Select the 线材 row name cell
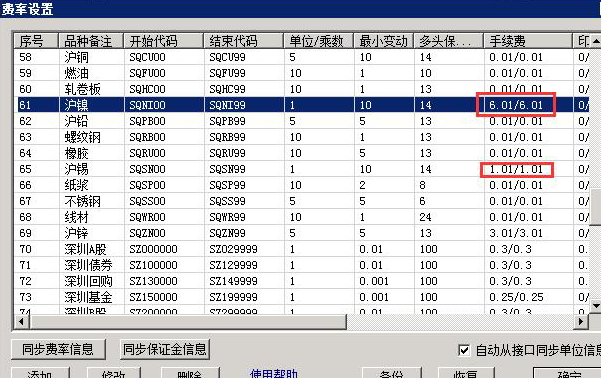Screen dimensions: 601x378 click(x=77, y=217)
